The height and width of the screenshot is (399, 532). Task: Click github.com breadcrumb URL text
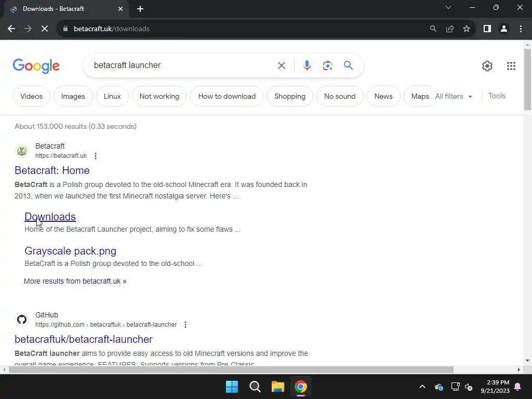pyautogui.click(x=106, y=325)
